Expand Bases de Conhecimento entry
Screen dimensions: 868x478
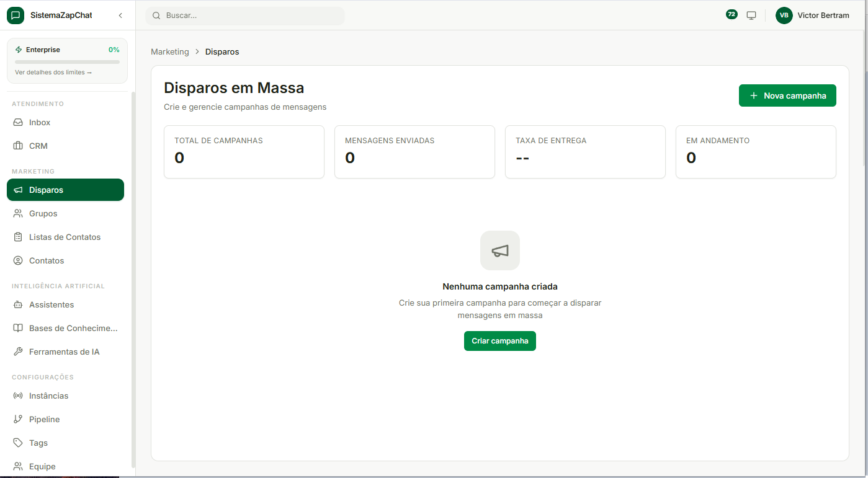click(73, 328)
